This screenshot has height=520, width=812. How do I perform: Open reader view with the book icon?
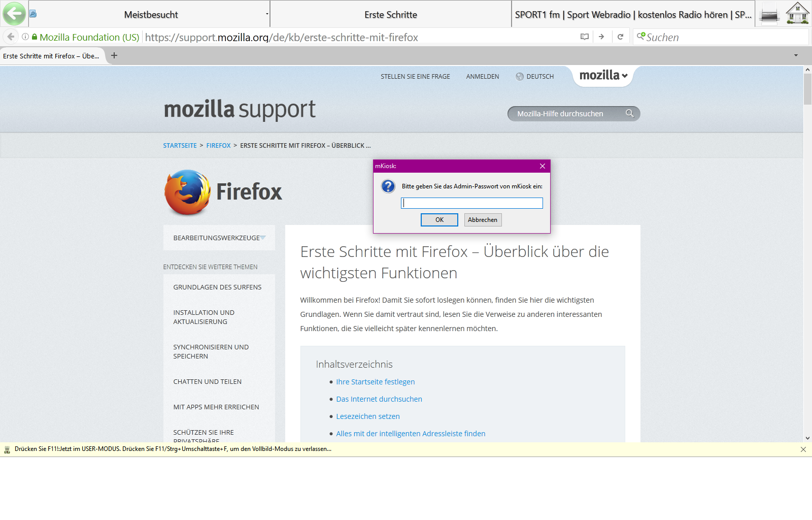tap(585, 37)
